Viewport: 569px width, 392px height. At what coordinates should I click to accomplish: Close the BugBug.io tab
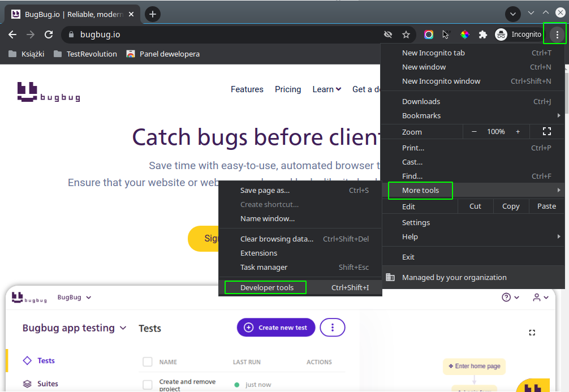click(x=131, y=14)
